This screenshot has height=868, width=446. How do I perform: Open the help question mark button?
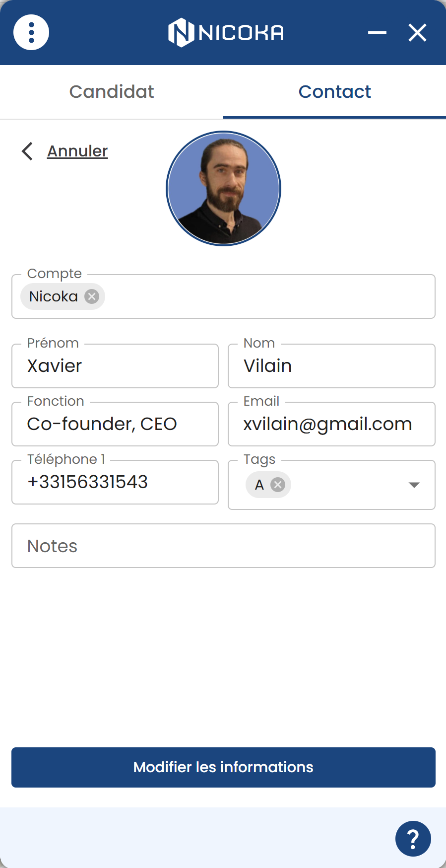(413, 839)
